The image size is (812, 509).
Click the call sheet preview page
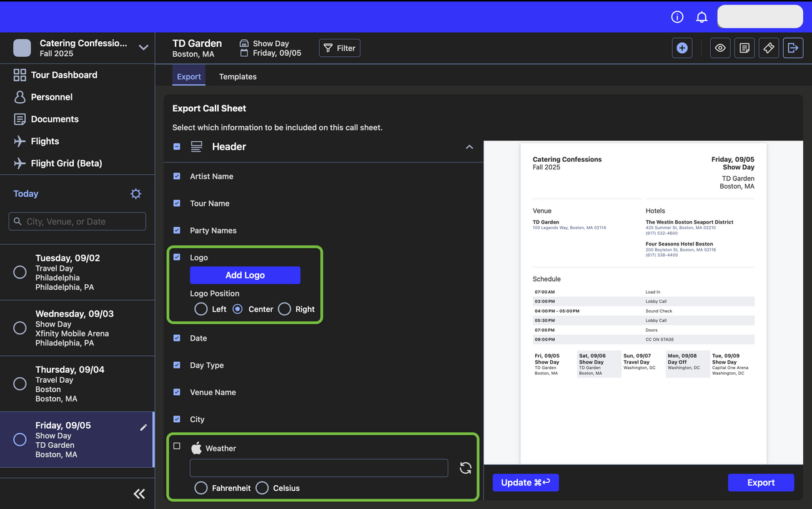(x=643, y=304)
